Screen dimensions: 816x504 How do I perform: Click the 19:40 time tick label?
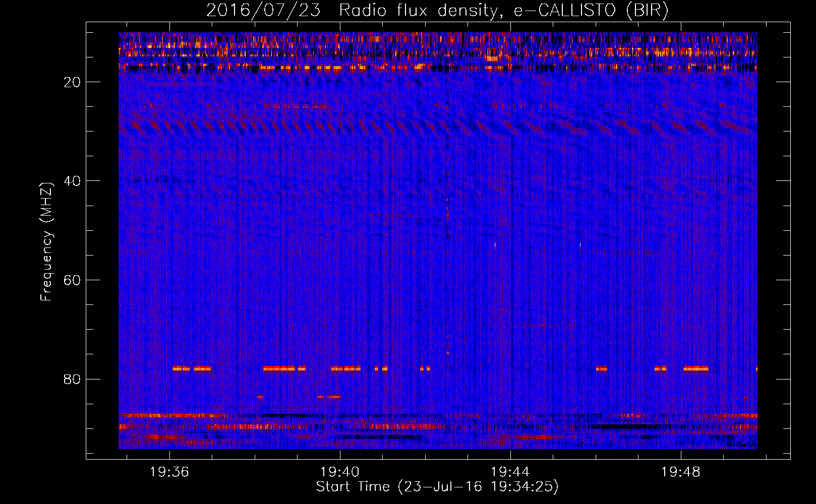tap(340, 472)
